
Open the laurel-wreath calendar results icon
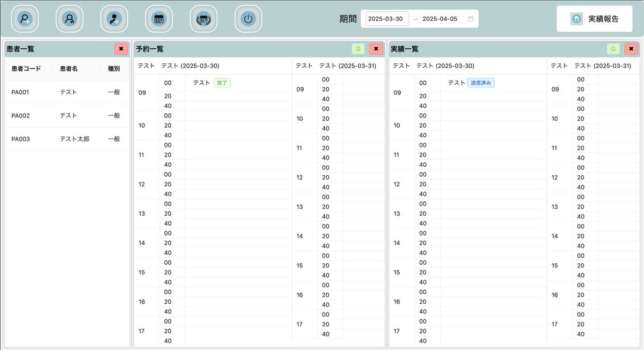point(203,19)
